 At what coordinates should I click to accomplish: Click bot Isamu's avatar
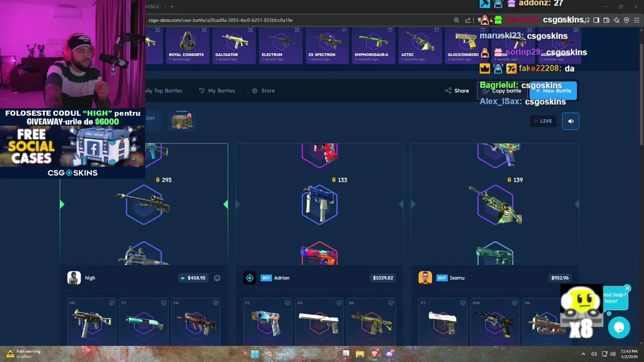pos(425,278)
